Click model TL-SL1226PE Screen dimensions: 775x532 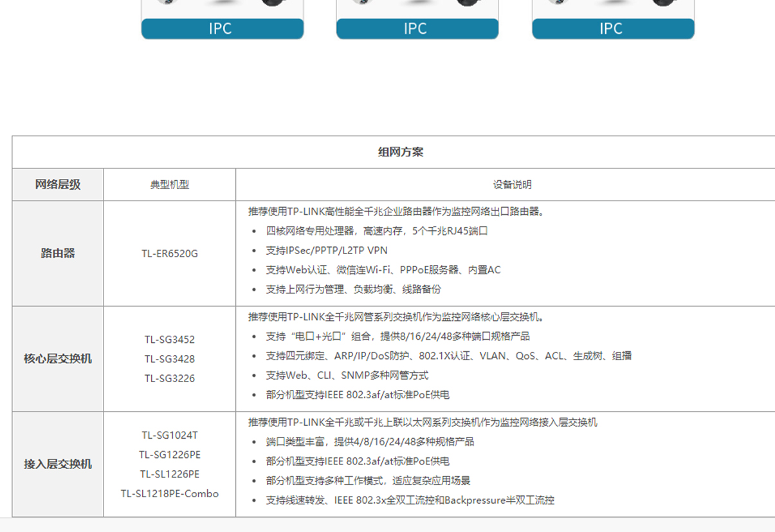(170, 474)
